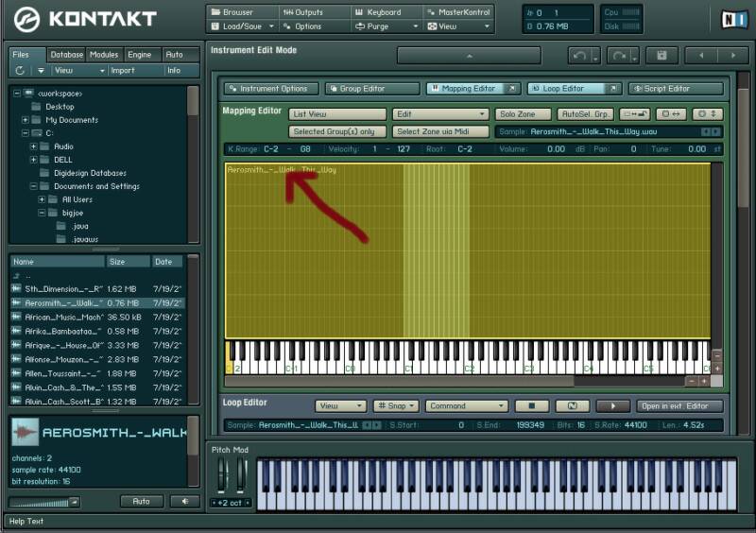
Task: Go to next instrument with right arrow
Action: [733, 56]
